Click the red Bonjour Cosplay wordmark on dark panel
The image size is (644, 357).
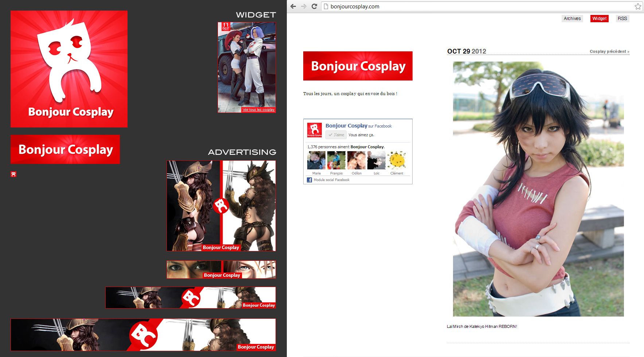[x=65, y=149]
